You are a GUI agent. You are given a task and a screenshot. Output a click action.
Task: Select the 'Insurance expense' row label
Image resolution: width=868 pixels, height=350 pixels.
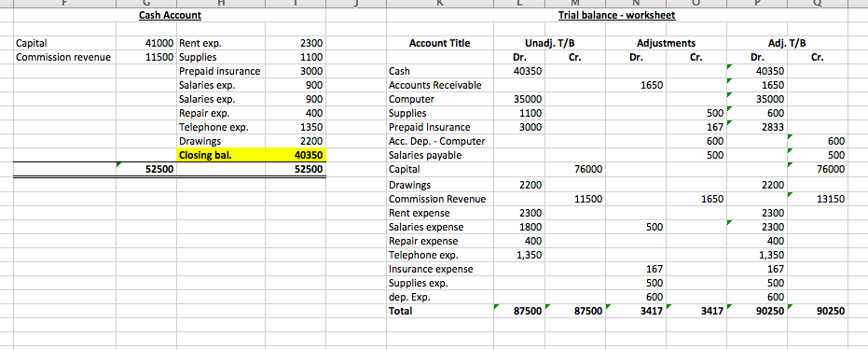pos(439,269)
